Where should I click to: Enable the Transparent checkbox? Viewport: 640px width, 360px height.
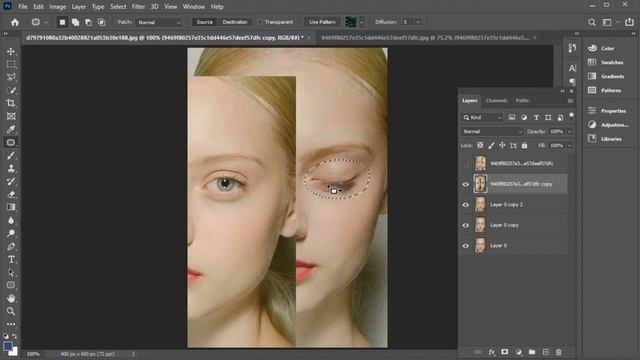point(260,22)
